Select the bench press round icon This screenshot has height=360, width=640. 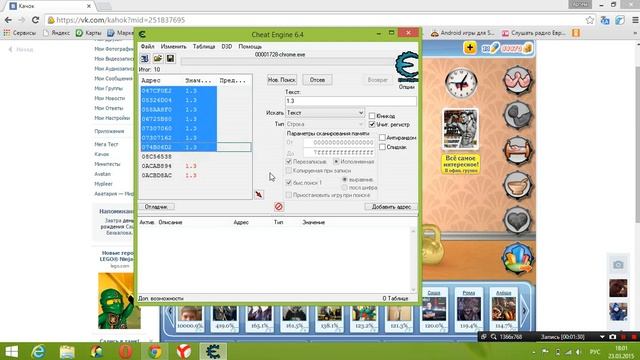[517, 150]
